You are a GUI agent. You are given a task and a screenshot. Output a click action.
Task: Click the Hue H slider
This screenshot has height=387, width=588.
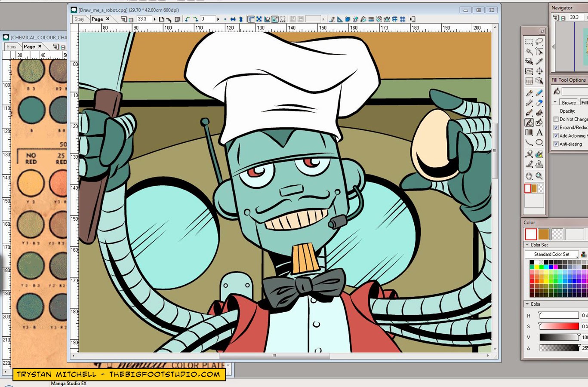click(x=559, y=316)
